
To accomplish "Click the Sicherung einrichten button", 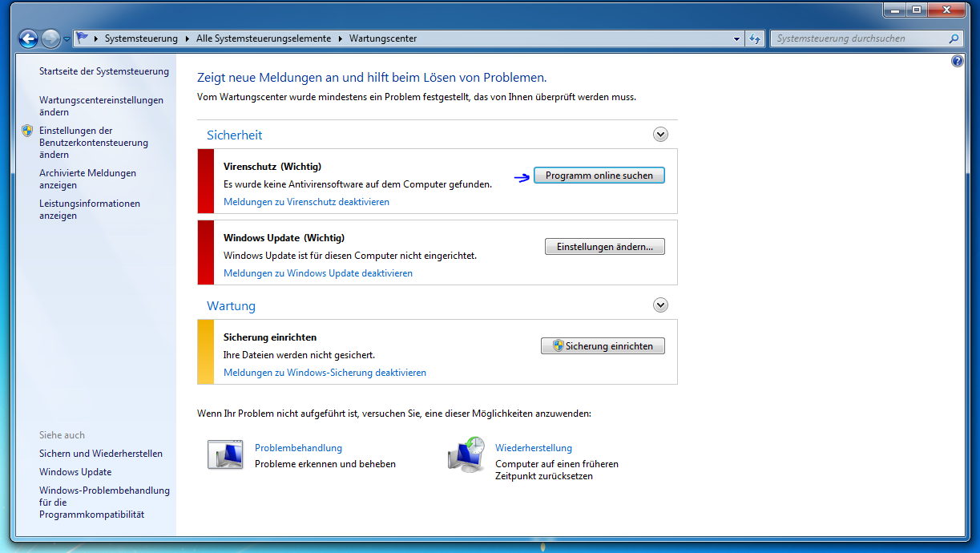I will (603, 346).
